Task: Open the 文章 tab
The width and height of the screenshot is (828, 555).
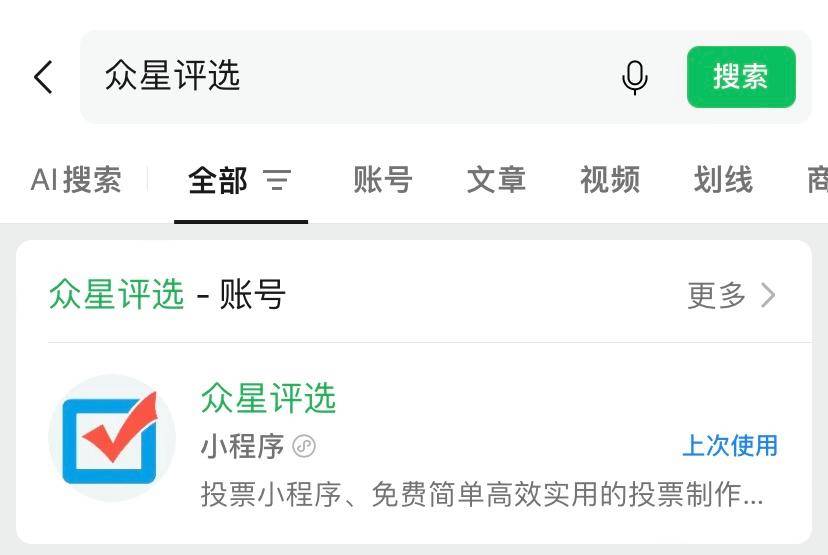Action: click(496, 180)
